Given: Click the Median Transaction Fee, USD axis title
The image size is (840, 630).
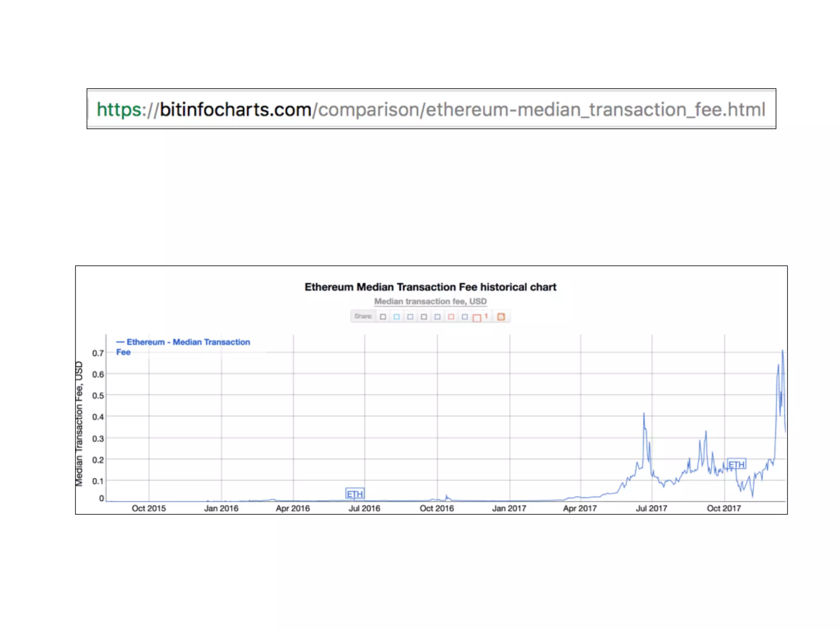Looking at the screenshot, I should pyautogui.click(x=79, y=424).
